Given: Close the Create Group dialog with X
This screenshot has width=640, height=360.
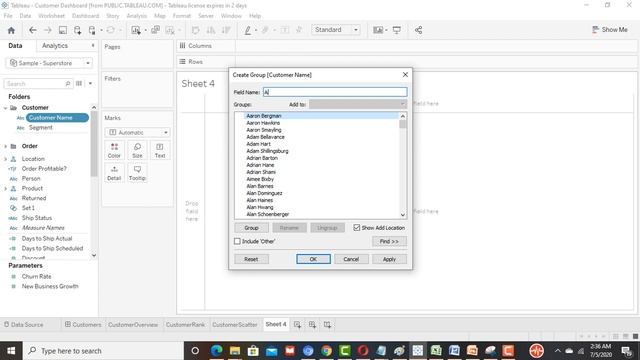Looking at the screenshot, I should click(405, 75).
